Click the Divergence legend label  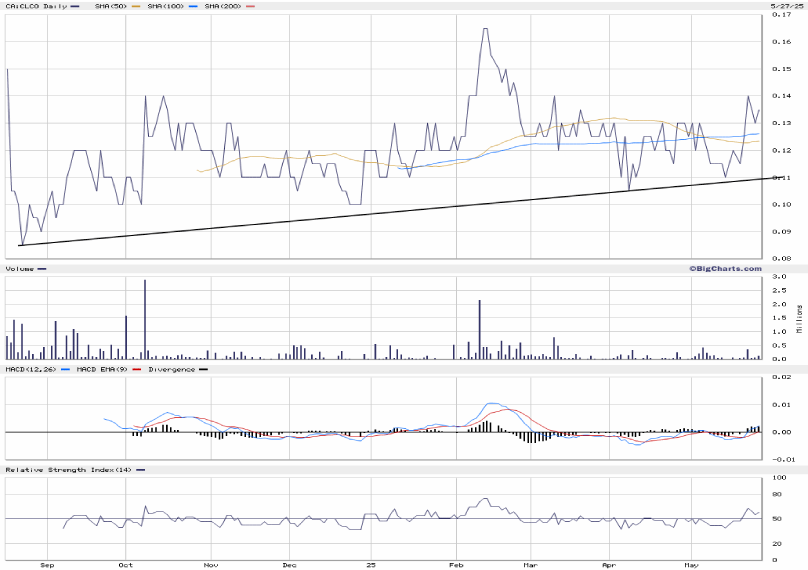[171, 369]
